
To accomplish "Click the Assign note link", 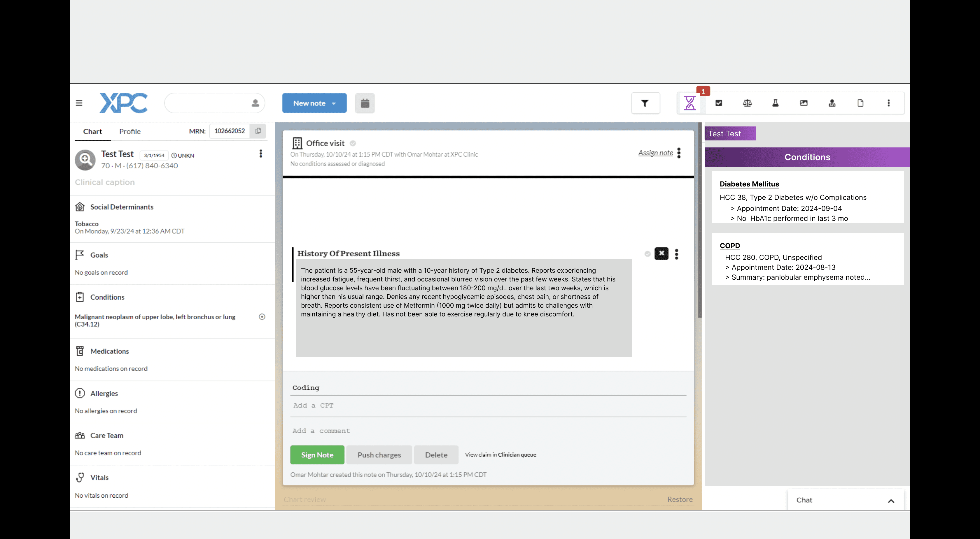I will tap(655, 153).
